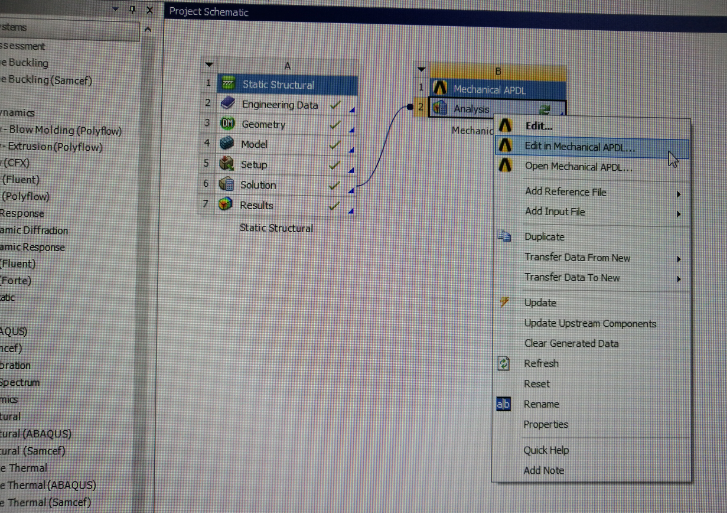Expand Transfer Data From New submenu arrow

click(678, 259)
